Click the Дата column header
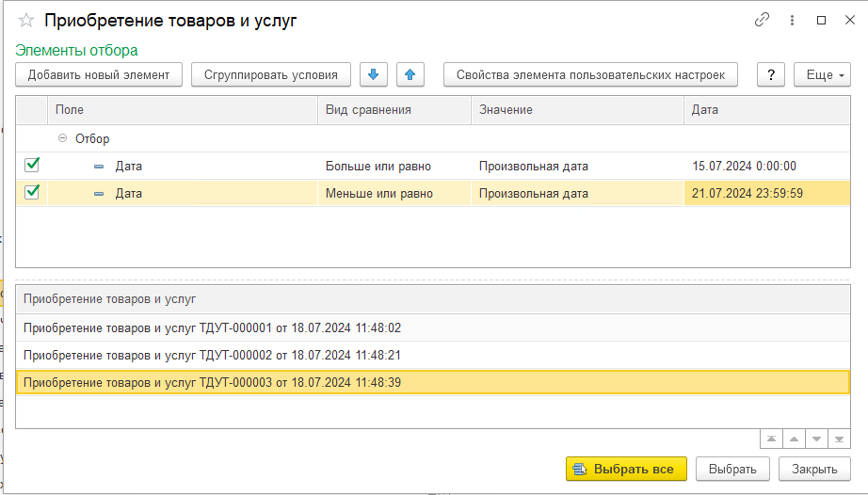 [x=766, y=109]
